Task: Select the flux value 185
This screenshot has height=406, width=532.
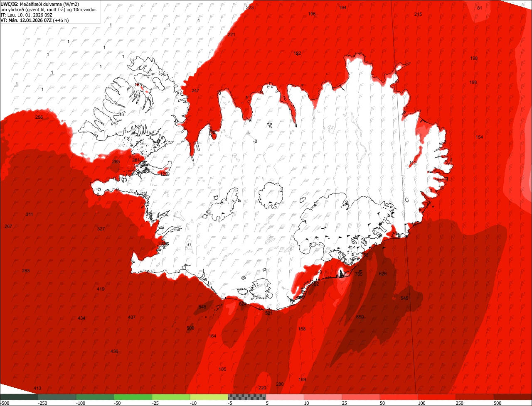Action: (x=222, y=369)
